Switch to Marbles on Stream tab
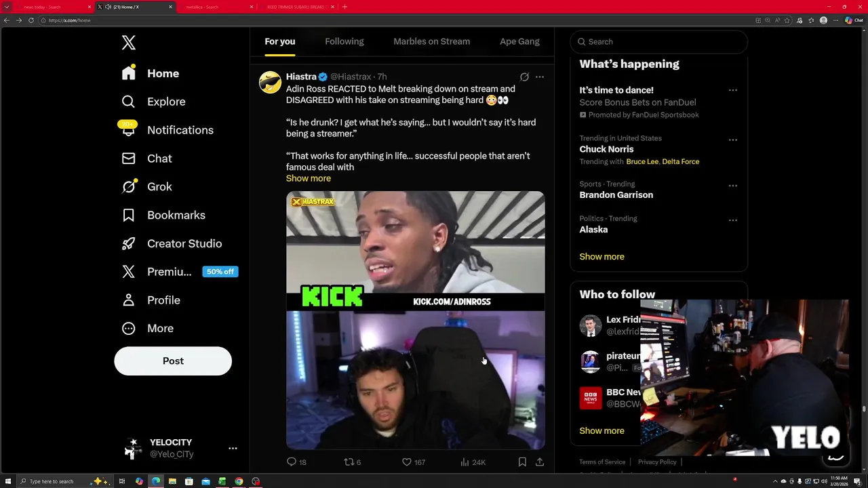This screenshot has height=488, width=868. click(432, 41)
